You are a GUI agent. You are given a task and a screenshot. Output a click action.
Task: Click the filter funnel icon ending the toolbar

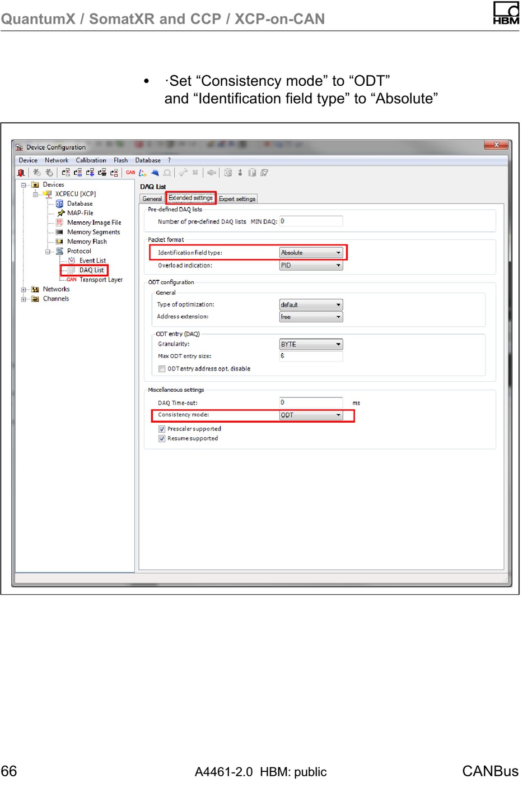coord(264,173)
